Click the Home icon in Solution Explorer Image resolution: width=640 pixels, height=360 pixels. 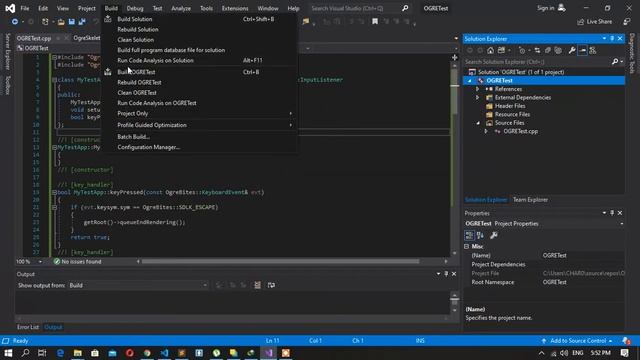(490, 50)
